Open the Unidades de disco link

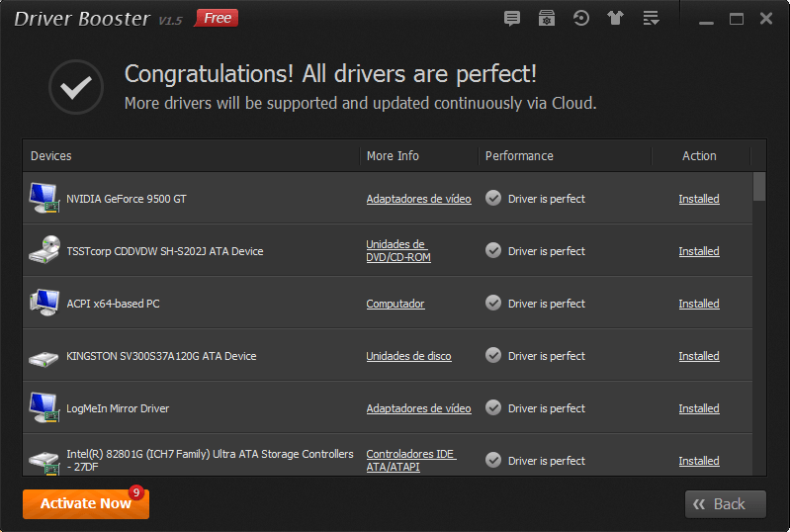408,356
